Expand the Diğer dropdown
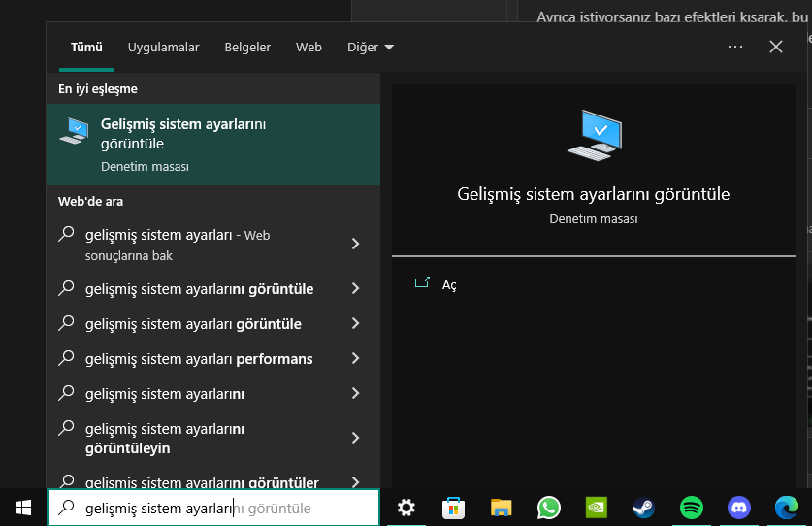The image size is (812, 526). pos(371,48)
